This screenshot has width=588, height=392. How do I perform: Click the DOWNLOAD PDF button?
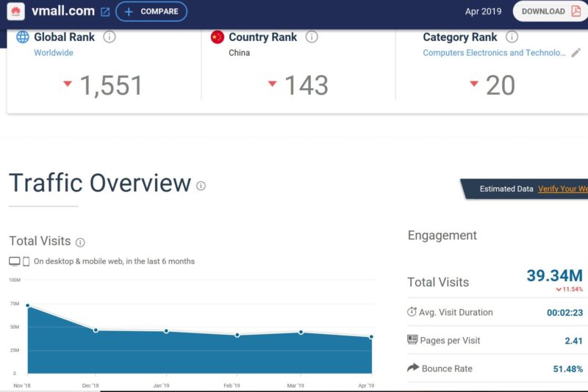(550, 11)
